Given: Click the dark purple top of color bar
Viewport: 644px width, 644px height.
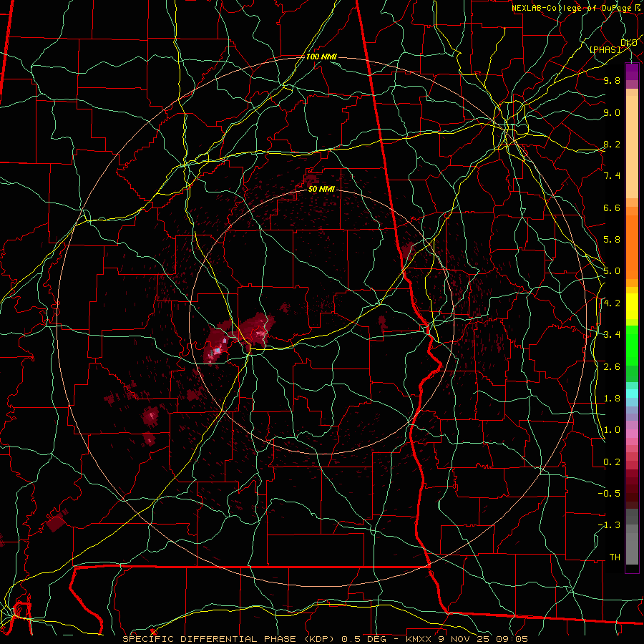Looking at the screenshot, I should 632,72.
